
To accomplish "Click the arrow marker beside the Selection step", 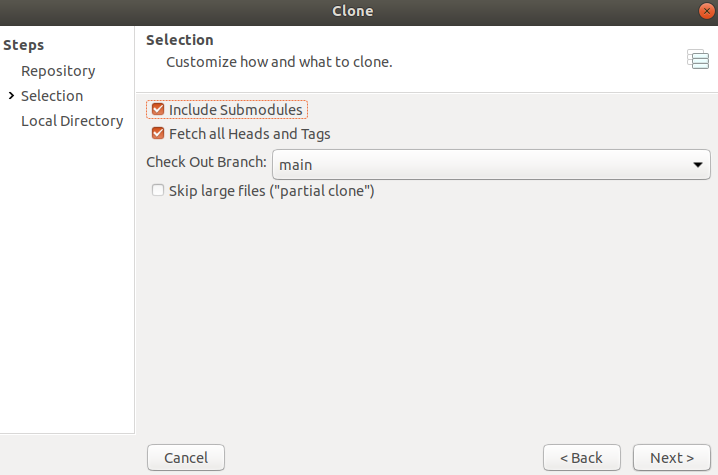I will (11, 95).
